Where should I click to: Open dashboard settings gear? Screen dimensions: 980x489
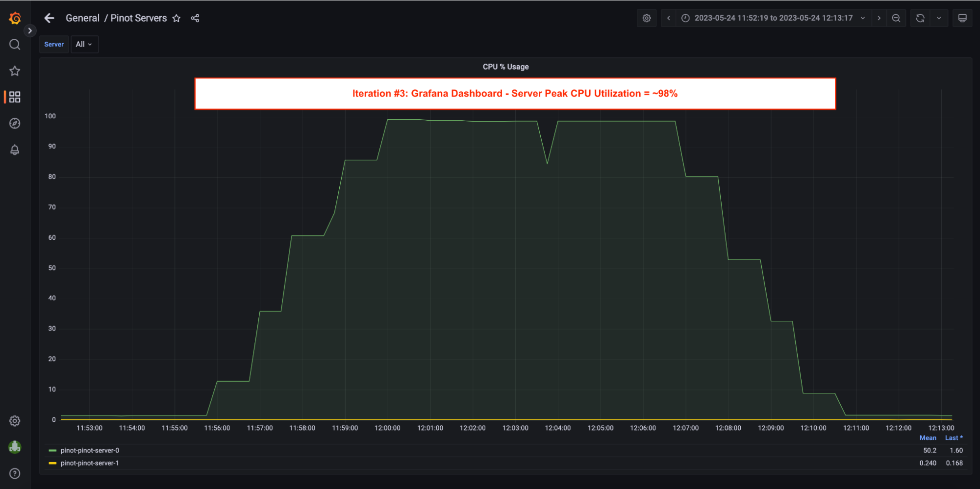point(646,18)
